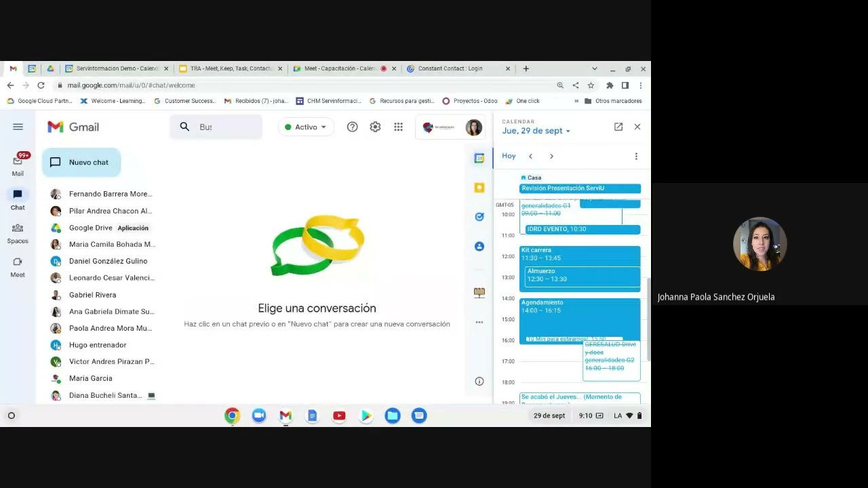The image size is (868, 488).
Task: Switch to Meet - Capacitación tab
Action: [x=344, y=68]
